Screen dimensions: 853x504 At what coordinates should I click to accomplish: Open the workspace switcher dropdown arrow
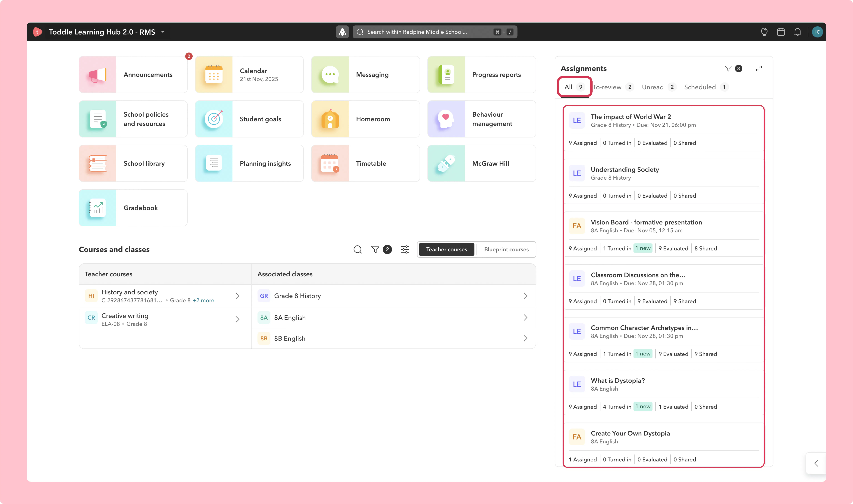pos(163,32)
